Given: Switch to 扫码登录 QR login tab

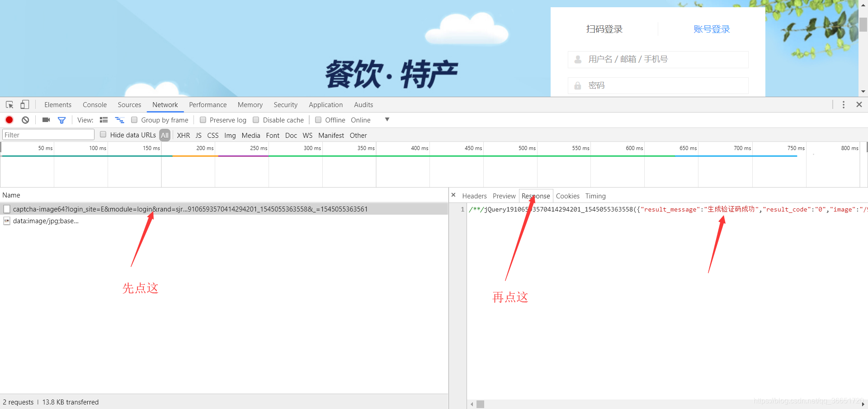Looking at the screenshot, I should pos(604,29).
